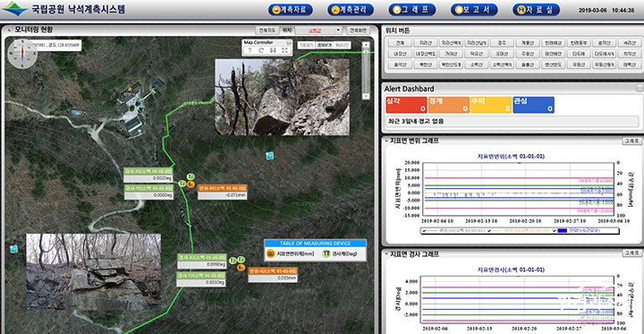The image size is (644, 334).
Task: Switch map to 지도보기 view
Action: [x=307, y=46]
